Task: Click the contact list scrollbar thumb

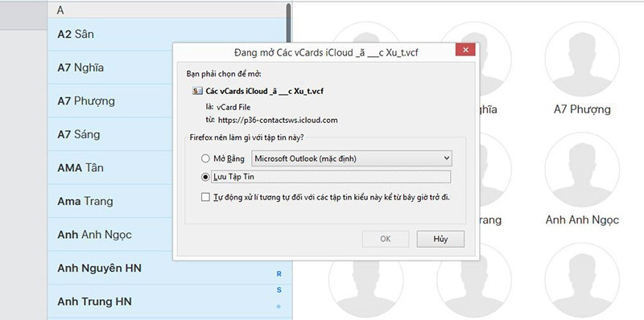Action: point(289,23)
